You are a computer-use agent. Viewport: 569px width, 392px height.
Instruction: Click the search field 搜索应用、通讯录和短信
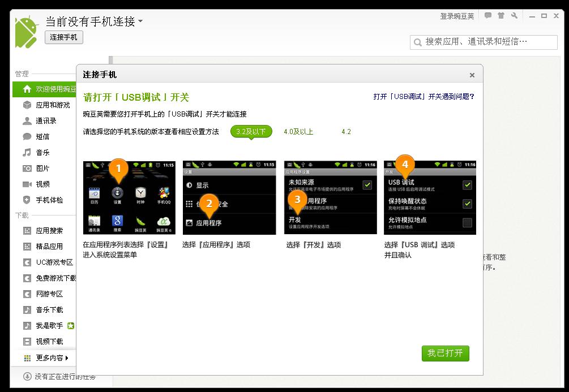click(484, 42)
